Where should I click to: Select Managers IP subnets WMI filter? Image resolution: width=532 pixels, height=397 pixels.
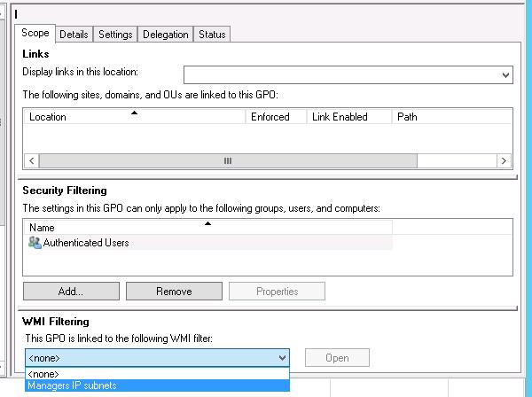[72, 385]
